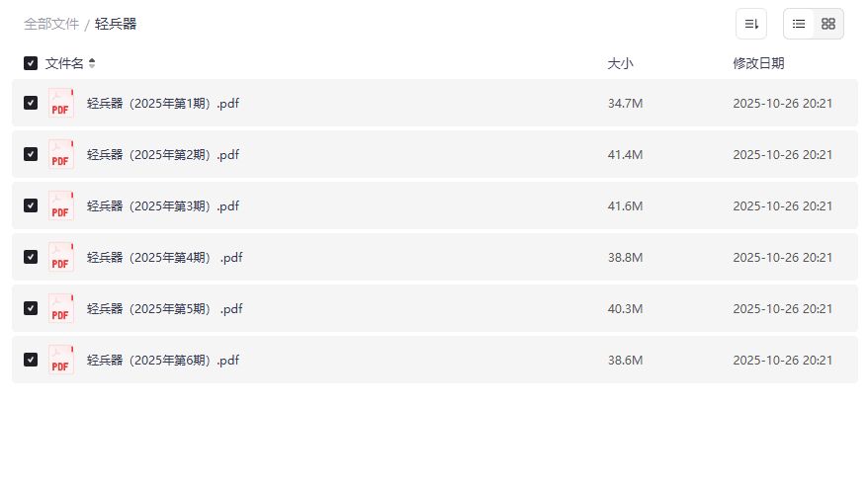Click PDF icon of 轻兵器（2025年第1期）

tap(61, 103)
